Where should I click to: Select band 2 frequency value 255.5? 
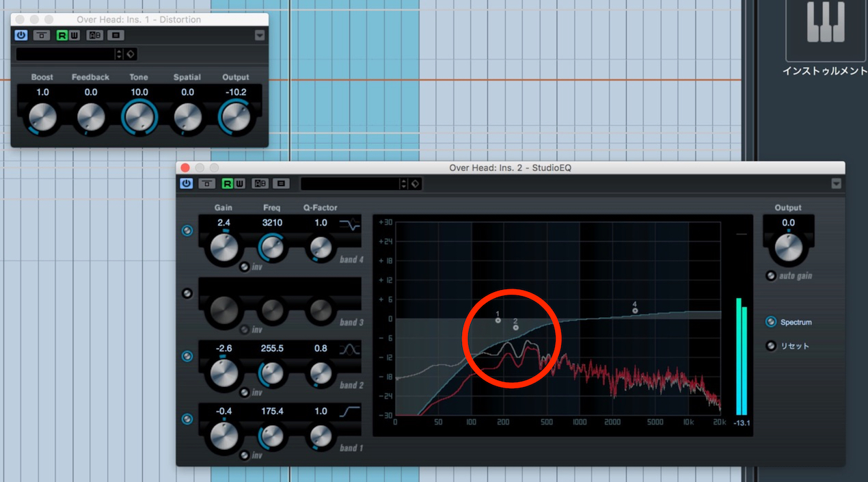(x=272, y=348)
